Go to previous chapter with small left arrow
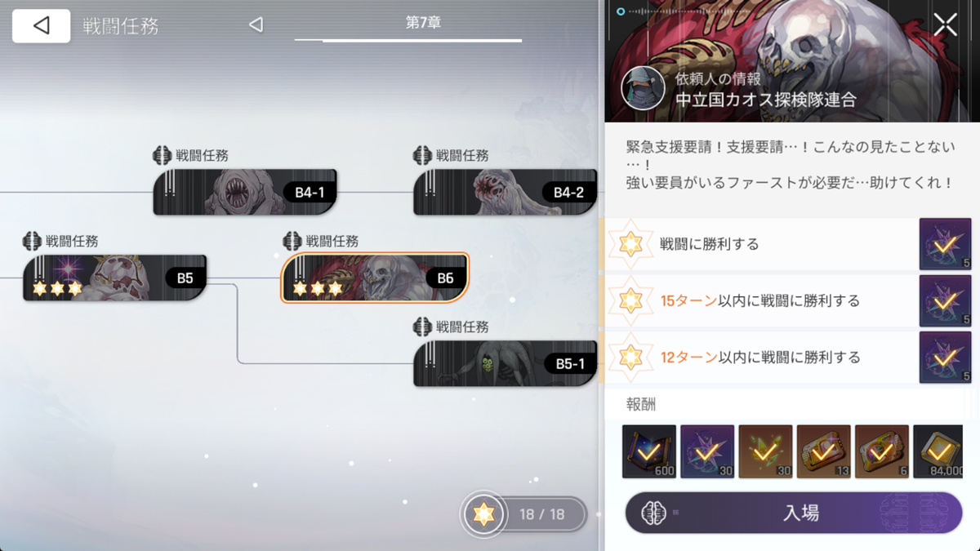This screenshot has height=551, width=980. pyautogui.click(x=256, y=24)
